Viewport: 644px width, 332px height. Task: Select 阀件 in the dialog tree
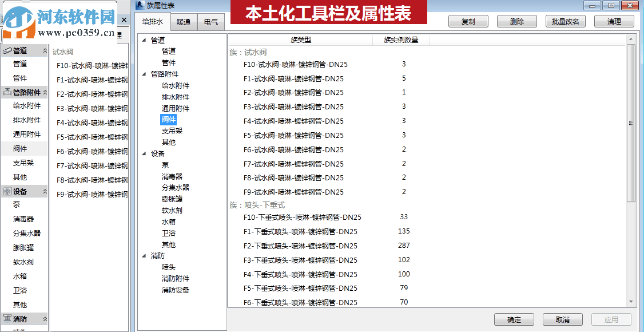tap(169, 120)
